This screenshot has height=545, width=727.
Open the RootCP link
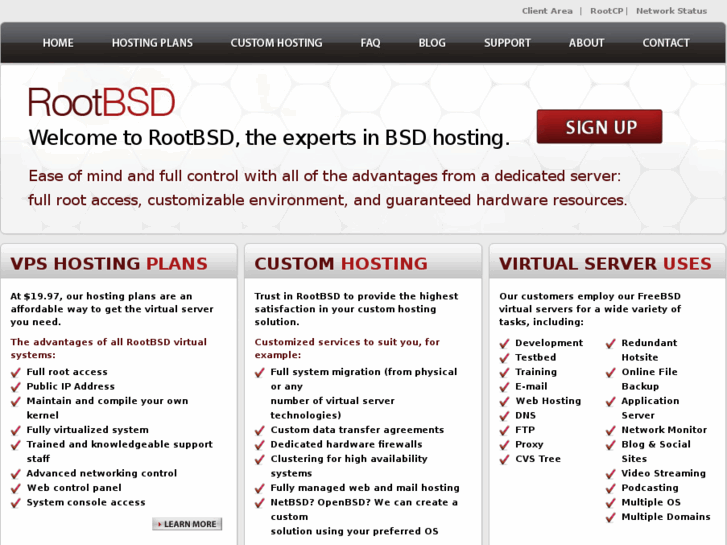(x=606, y=11)
